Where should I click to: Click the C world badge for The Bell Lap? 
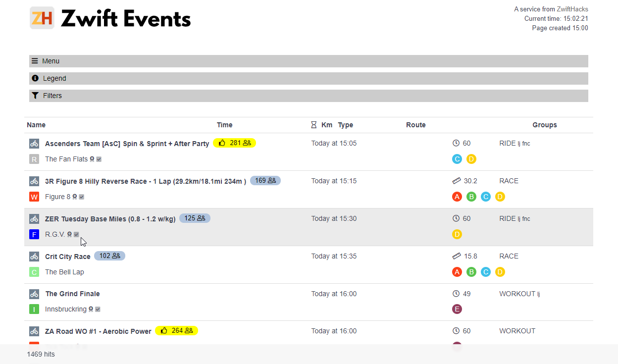(x=34, y=272)
